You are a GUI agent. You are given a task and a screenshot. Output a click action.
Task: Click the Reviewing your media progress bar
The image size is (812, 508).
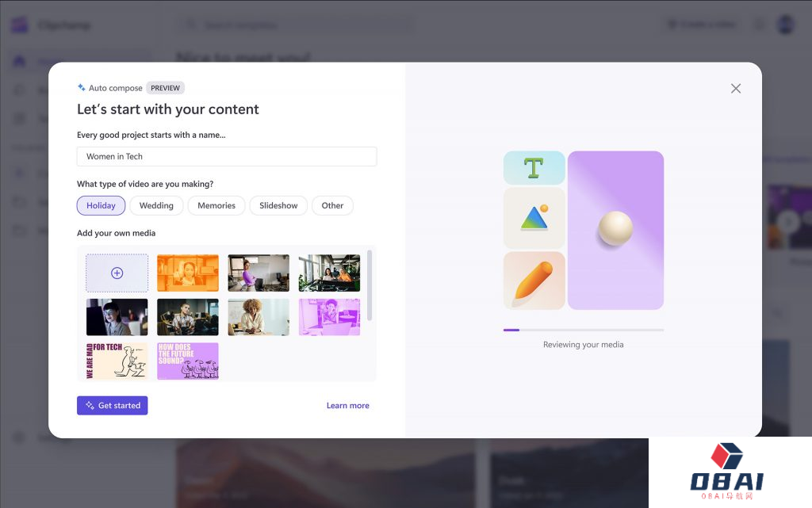click(583, 330)
